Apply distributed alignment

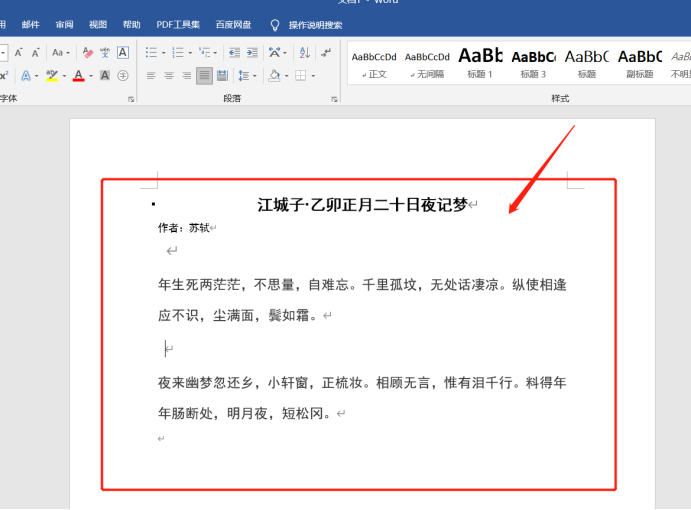(x=223, y=76)
